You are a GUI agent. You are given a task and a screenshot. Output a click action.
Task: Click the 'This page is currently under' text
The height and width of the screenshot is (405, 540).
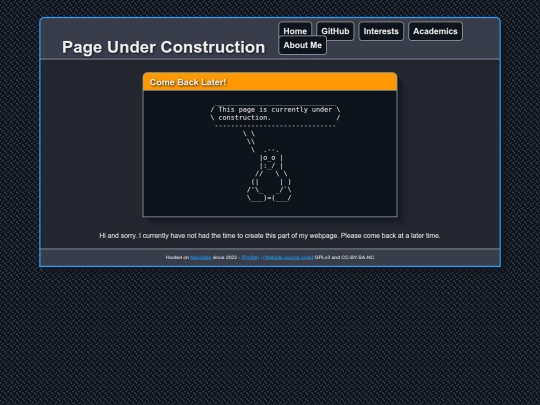275,110
